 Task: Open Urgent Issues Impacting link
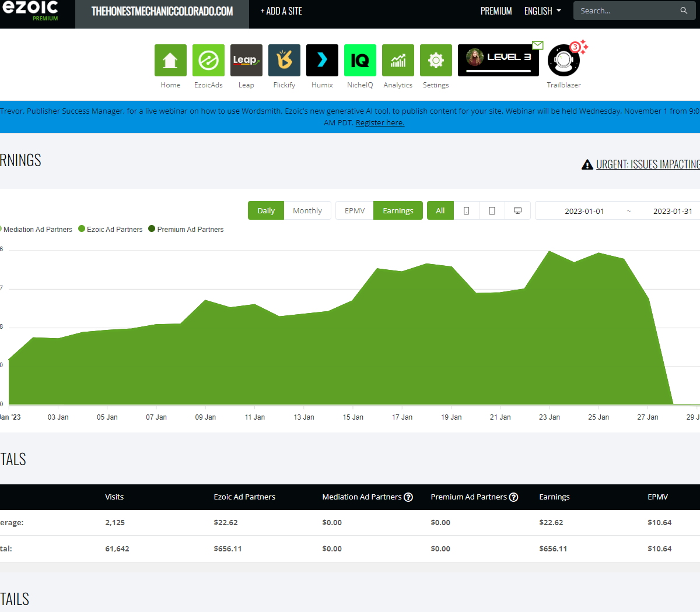[647, 164]
